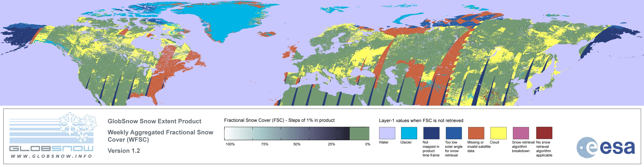This screenshot has height=167, width=644.
Task: Click the GlobSnow snowflake logo
Action: click(x=78, y=127)
